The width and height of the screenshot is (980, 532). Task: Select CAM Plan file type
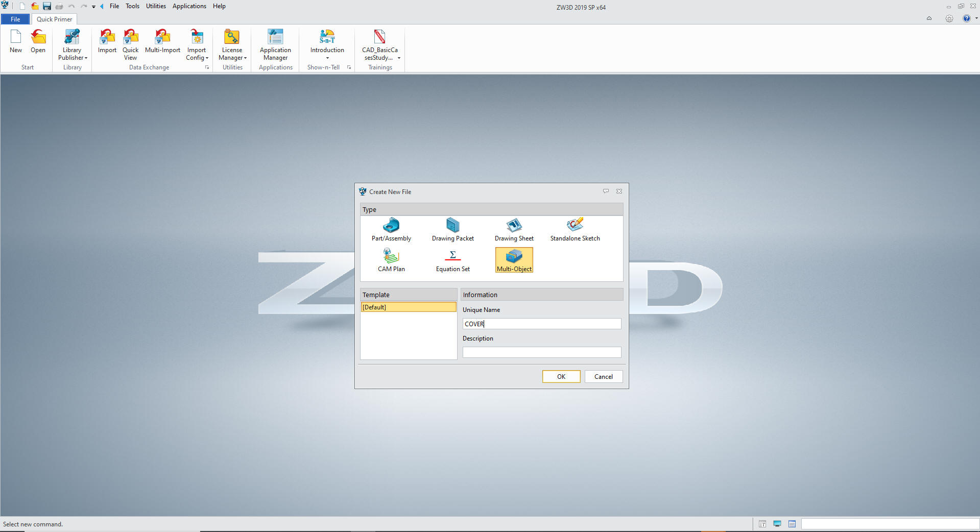point(391,260)
